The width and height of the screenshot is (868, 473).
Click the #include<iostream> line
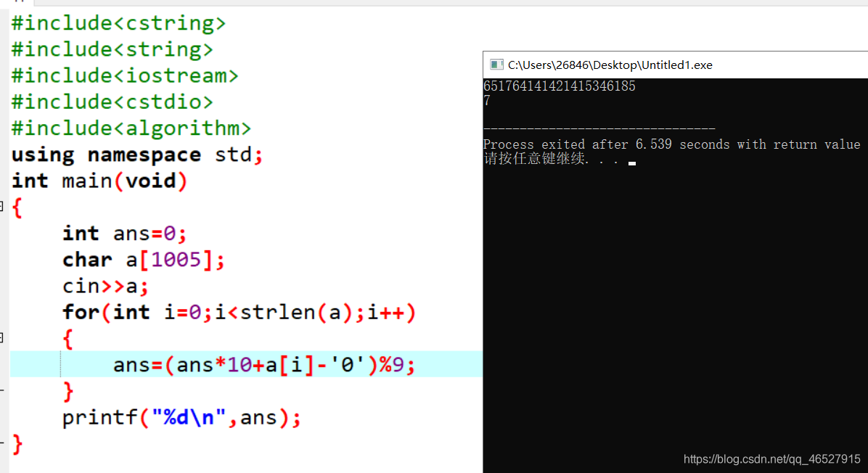coord(125,75)
